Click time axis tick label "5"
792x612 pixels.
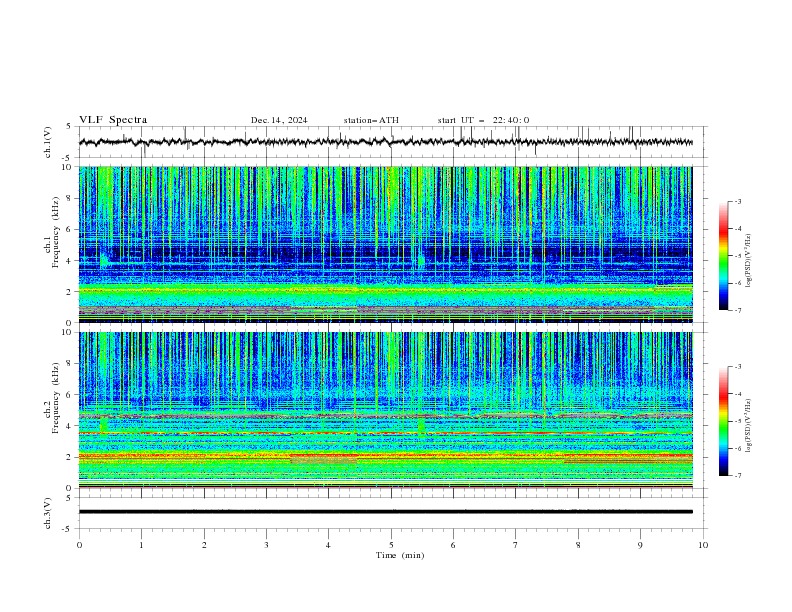click(x=391, y=545)
